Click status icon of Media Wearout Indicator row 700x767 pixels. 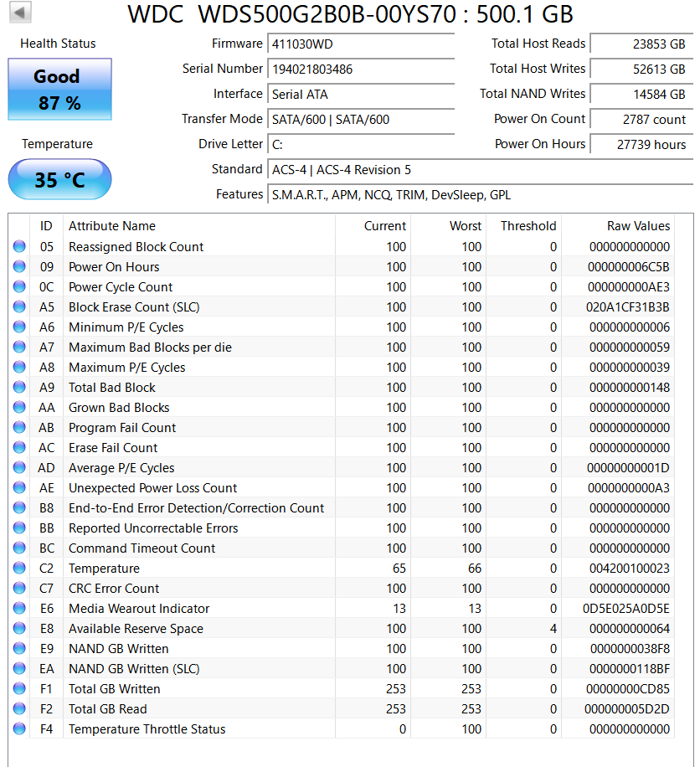click(19, 608)
